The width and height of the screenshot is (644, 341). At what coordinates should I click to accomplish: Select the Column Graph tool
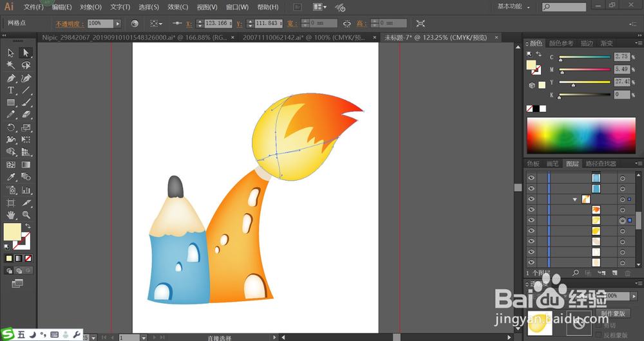[x=26, y=190]
